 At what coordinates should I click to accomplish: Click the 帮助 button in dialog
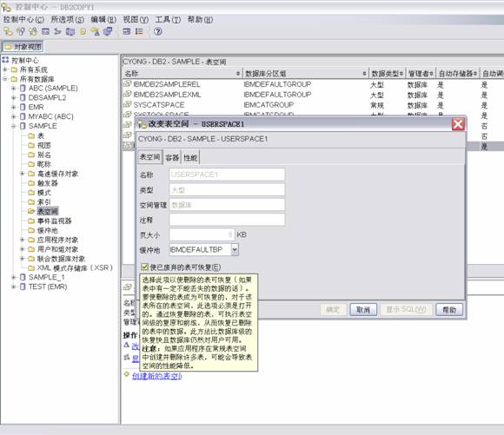[x=449, y=309]
